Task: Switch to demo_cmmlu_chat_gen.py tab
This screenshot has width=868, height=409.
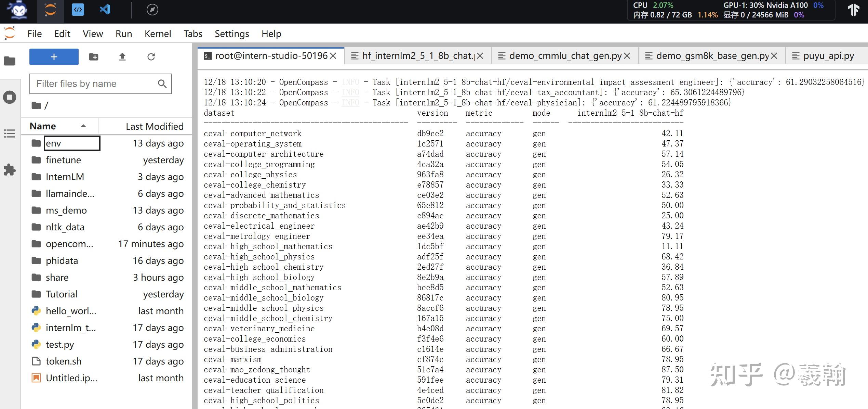Action: pos(565,56)
